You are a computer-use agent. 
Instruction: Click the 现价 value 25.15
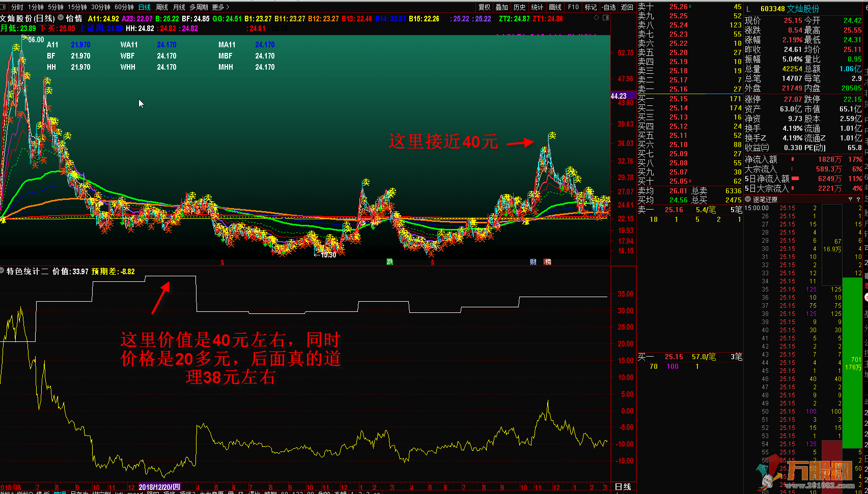click(x=793, y=20)
